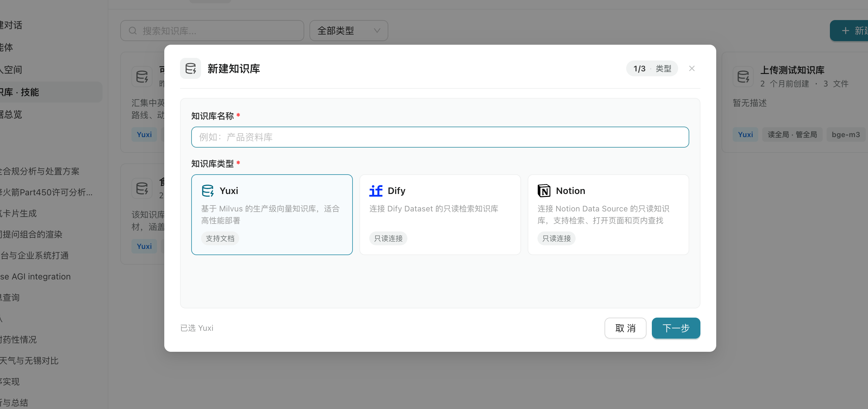Click the 暂无描述 text on 上传测试知识库 card
The height and width of the screenshot is (409, 868).
pos(750,103)
